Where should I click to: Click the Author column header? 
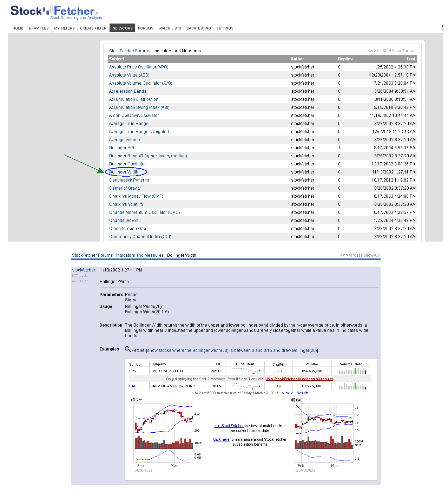coord(297,59)
